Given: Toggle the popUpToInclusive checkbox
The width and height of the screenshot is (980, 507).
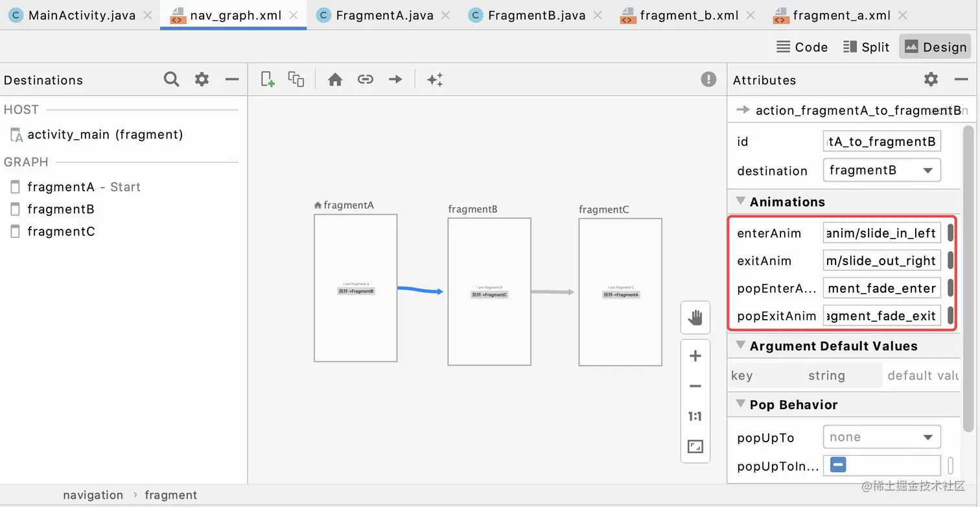Looking at the screenshot, I should [x=838, y=465].
